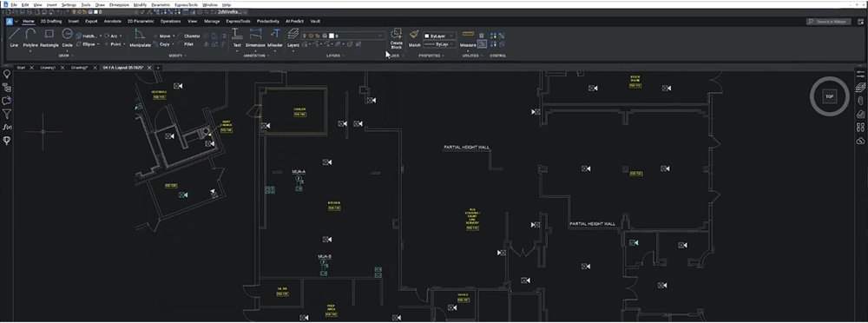Open the File menu

click(x=14, y=4)
